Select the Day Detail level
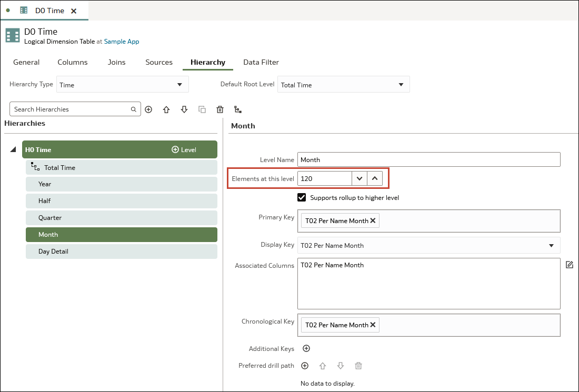 [x=122, y=252]
